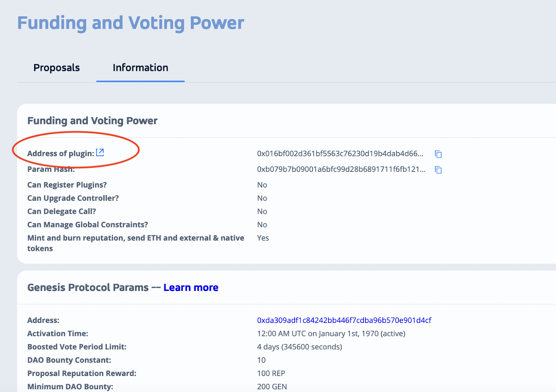Click the Can Manage Global Constraints? label
The height and width of the screenshot is (392, 556).
(88, 225)
